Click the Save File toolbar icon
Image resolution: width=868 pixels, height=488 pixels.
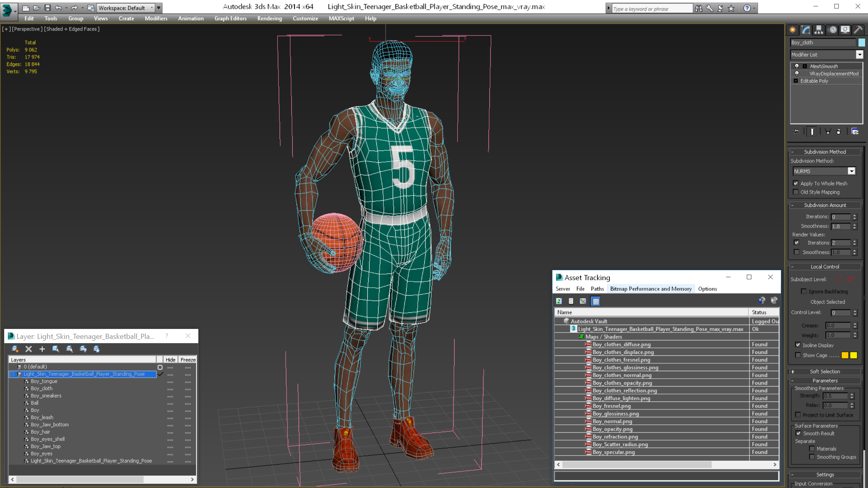(x=48, y=8)
